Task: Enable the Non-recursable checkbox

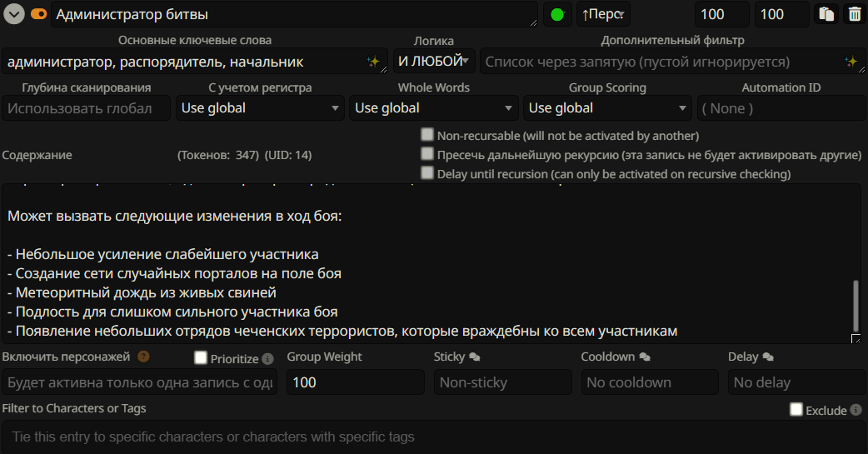Action: [x=427, y=135]
